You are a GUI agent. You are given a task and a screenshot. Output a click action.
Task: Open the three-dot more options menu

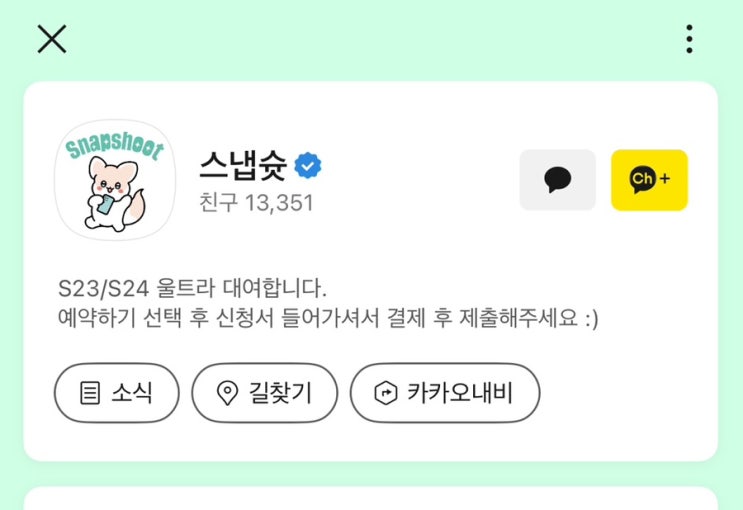[689, 39]
